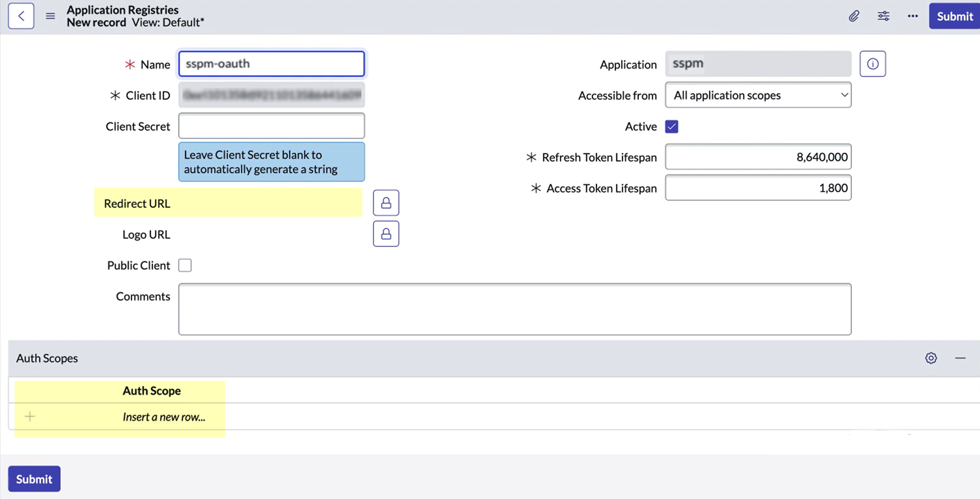Open the Accessible from dropdown

pos(758,95)
